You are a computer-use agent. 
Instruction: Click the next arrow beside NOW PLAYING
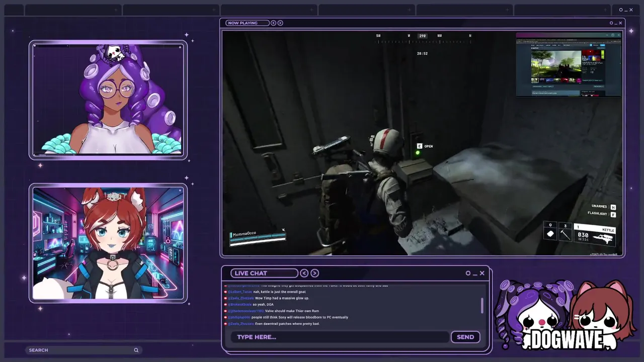(x=280, y=23)
